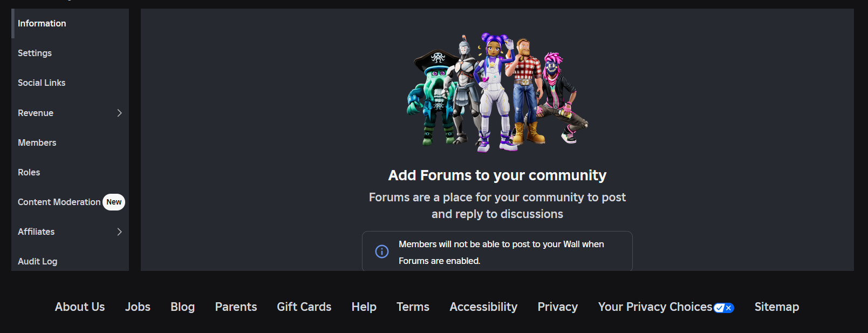The image size is (868, 333).
Task: View the Audit Log
Action: (70, 261)
